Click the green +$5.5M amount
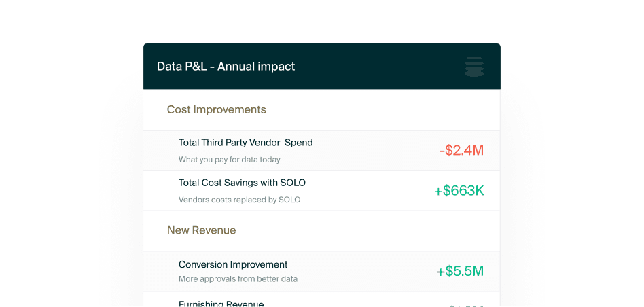644x307 pixels. pyautogui.click(x=460, y=272)
